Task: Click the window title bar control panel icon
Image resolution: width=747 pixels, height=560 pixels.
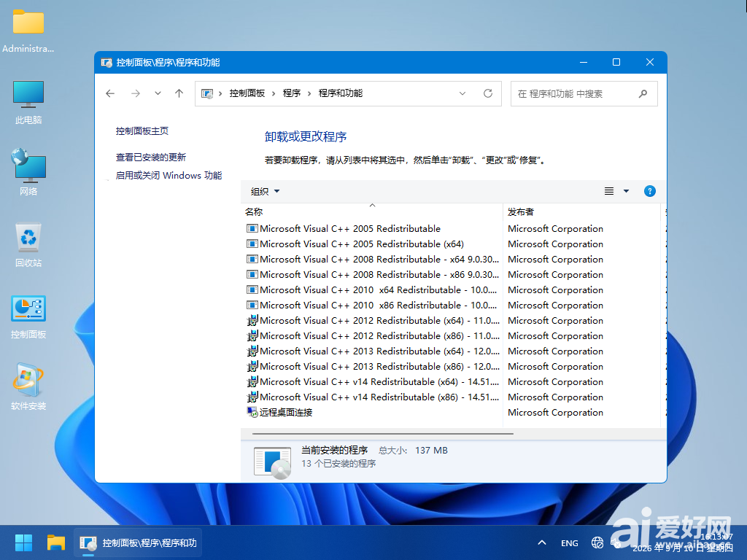Action: [107, 63]
